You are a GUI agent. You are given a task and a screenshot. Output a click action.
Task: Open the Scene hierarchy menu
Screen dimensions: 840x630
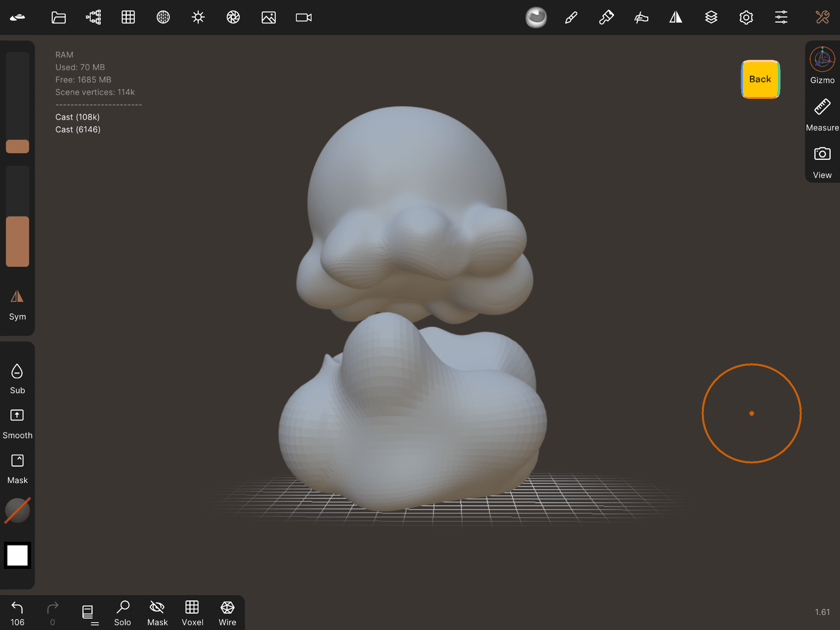(x=93, y=17)
